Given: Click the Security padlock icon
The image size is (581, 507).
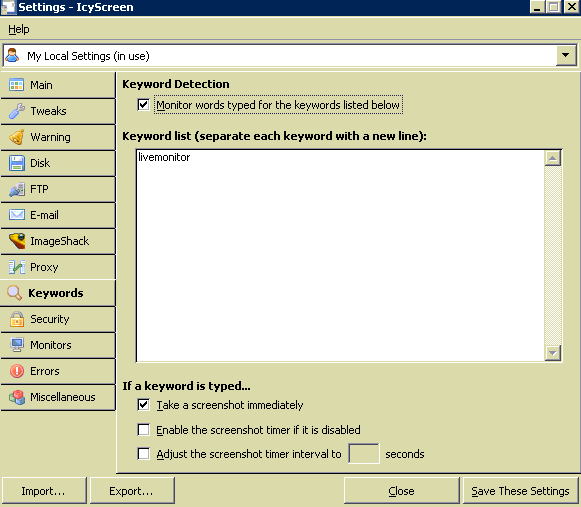Looking at the screenshot, I should 16,319.
